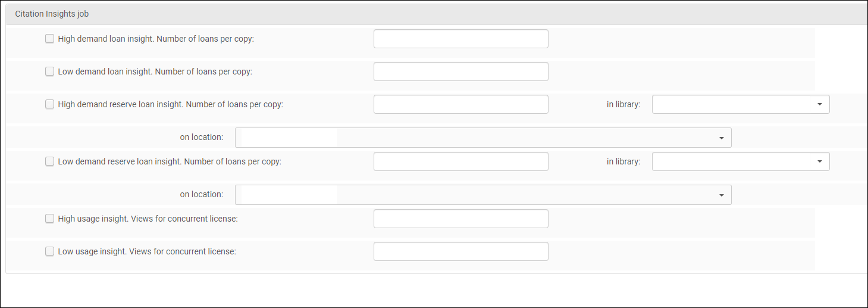
Task: Expand location dropdown under high demand reserve
Action: click(x=483, y=138)
